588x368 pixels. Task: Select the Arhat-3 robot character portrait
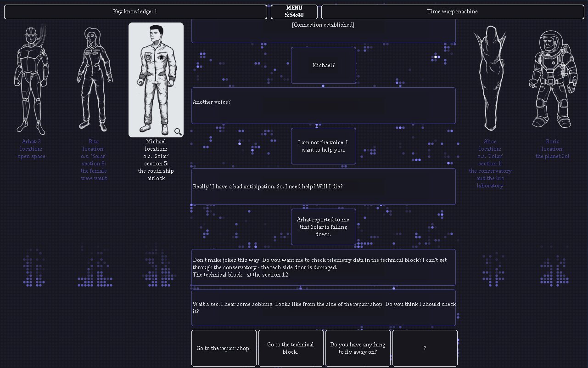[x=31, y=79]
